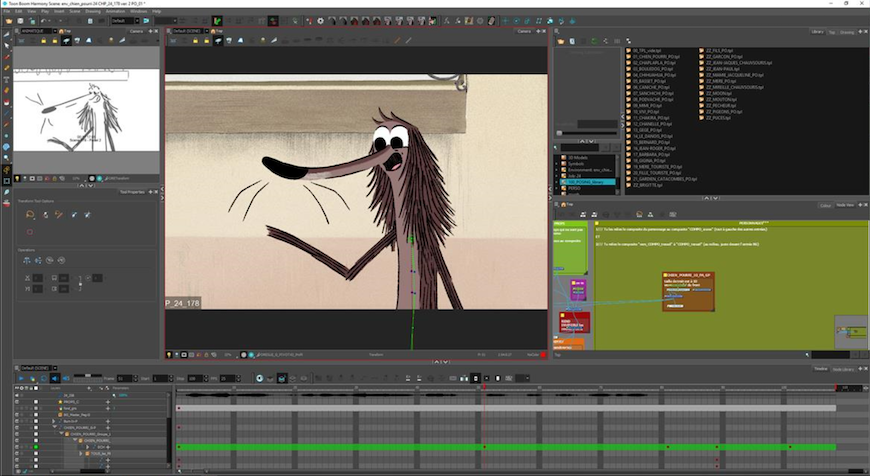This screenshot has height=476, width=870.
Task: Expand the Burn-In-P layer in timeline
Action: (x=53, y=421)
